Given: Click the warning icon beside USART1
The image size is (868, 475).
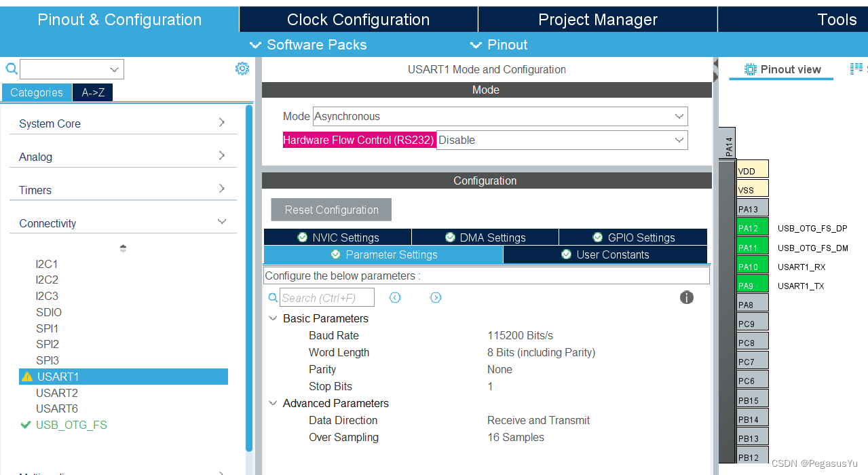Looking at the screenshot, I should (27, 377).
